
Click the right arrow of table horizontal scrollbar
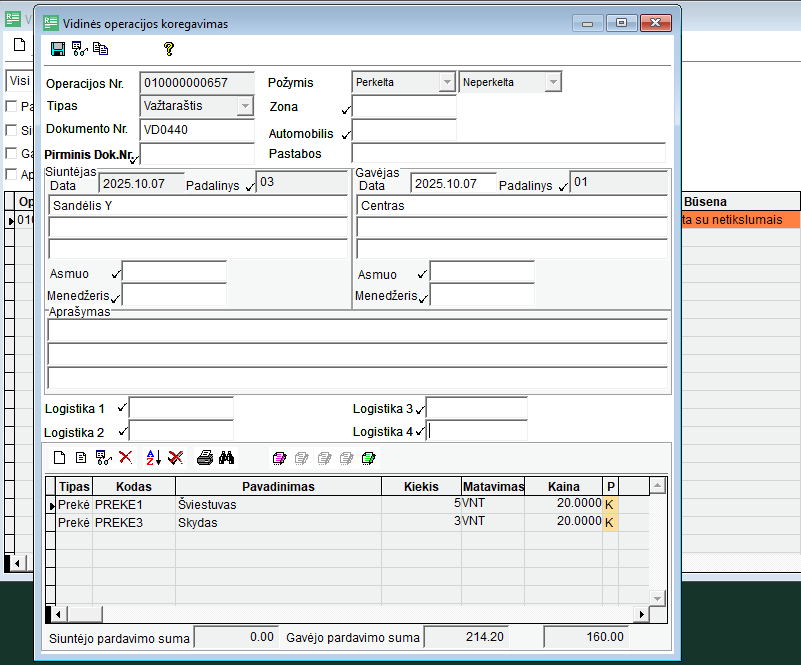[642, 613]
